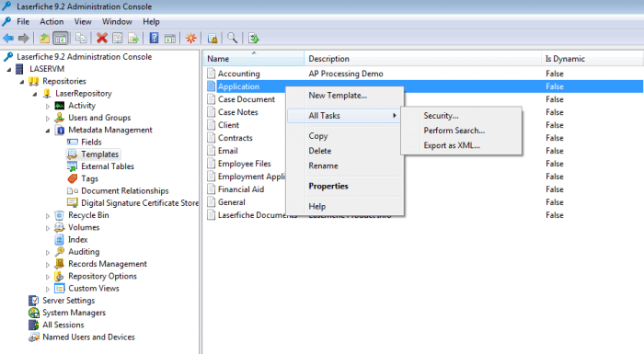This screenshot has height=354, width=644.
Task: Expand the Activity tree node
Action: [48, 106]
